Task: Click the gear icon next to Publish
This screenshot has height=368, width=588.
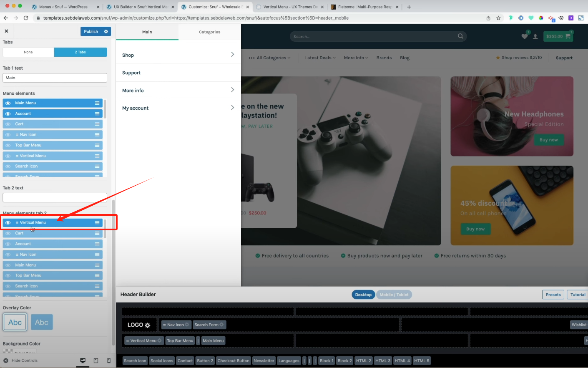Action: [x=106, y=32]
